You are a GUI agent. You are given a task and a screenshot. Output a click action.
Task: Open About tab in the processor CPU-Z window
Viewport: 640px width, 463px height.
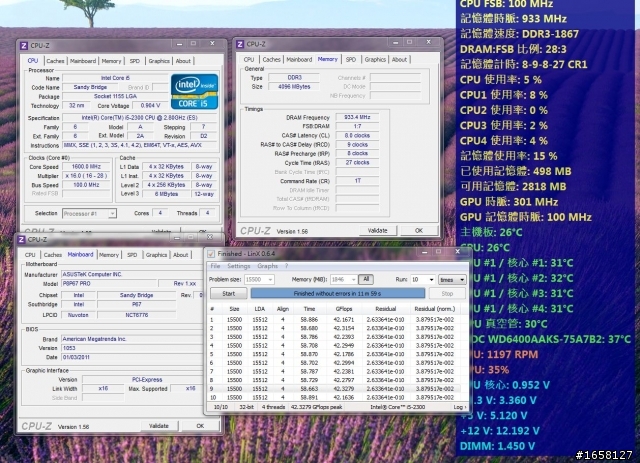pos(183,61)
